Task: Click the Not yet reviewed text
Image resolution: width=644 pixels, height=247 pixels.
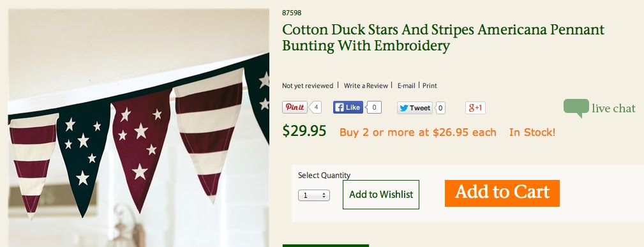Action: 307,86
